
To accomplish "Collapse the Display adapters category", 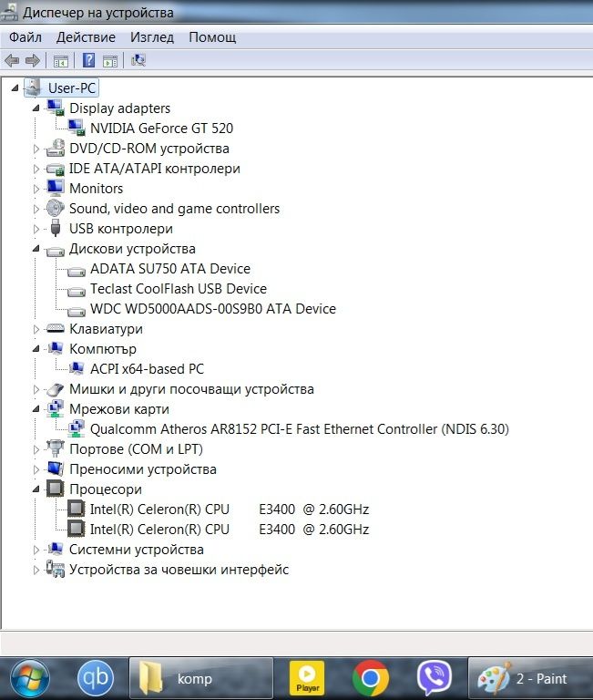I will [36, 108].
